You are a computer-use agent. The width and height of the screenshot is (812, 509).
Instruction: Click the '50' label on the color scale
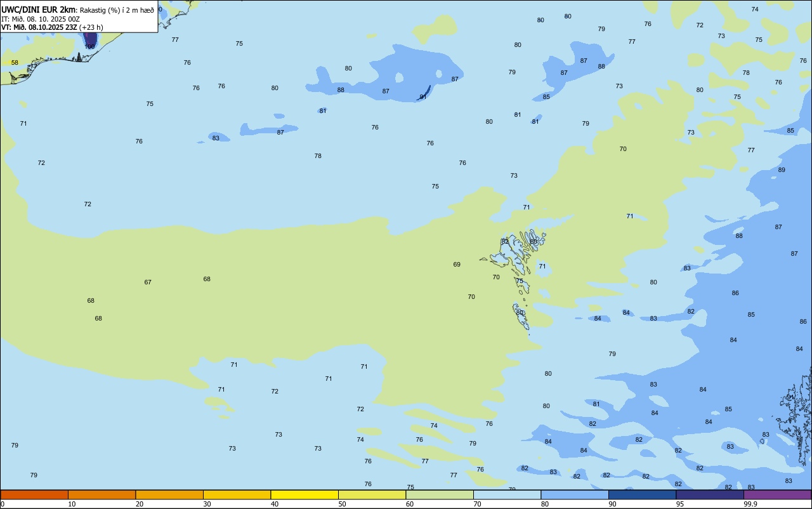(x=342, y=504)
